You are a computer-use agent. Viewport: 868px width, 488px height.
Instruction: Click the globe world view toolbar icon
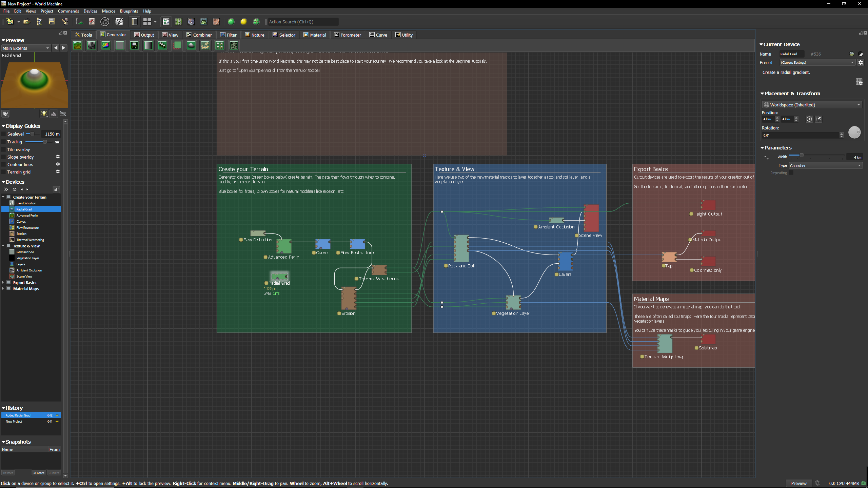191,22
